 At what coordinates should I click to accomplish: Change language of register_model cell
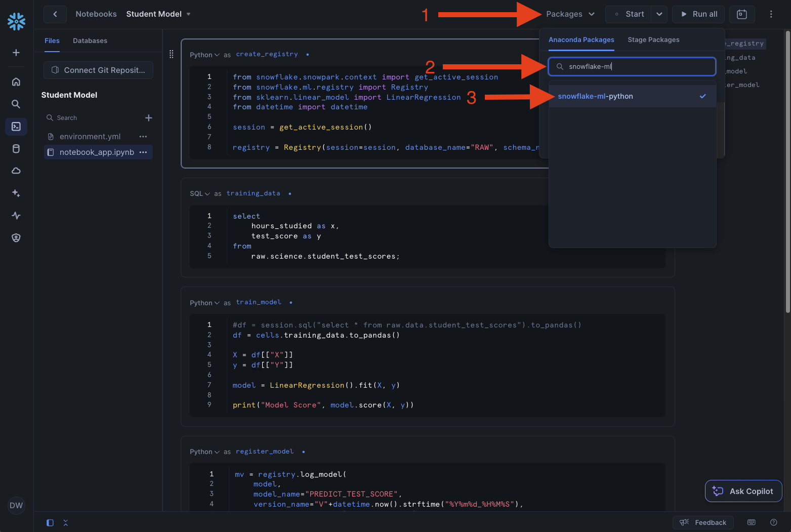click(204, 452)
